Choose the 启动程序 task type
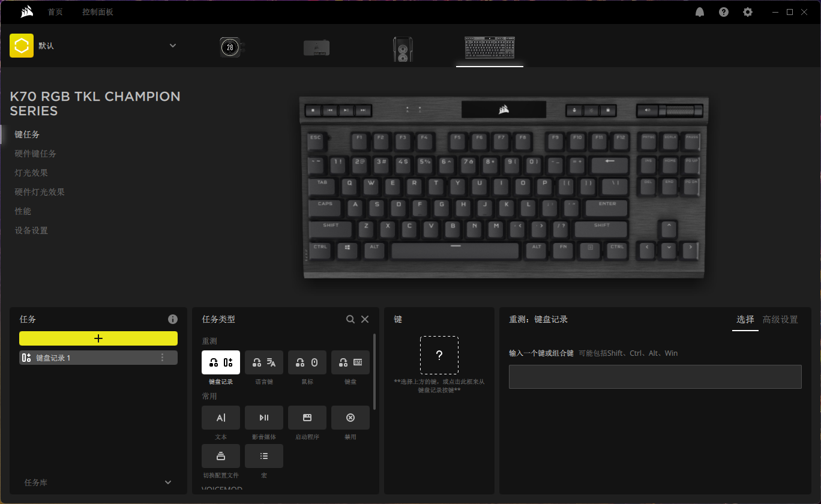Viewport: 821px width, 504px height. [x=307, y=418]
